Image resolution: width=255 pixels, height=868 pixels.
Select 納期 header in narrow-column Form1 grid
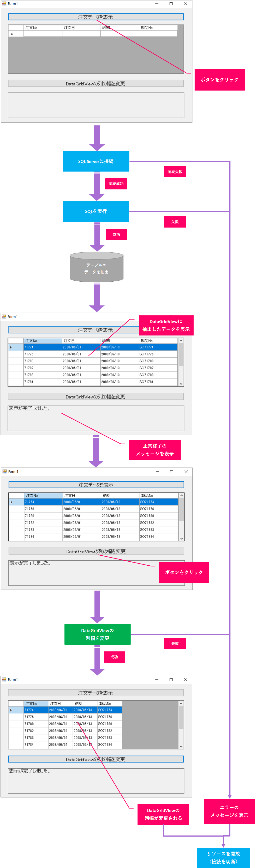click(85, 704)
